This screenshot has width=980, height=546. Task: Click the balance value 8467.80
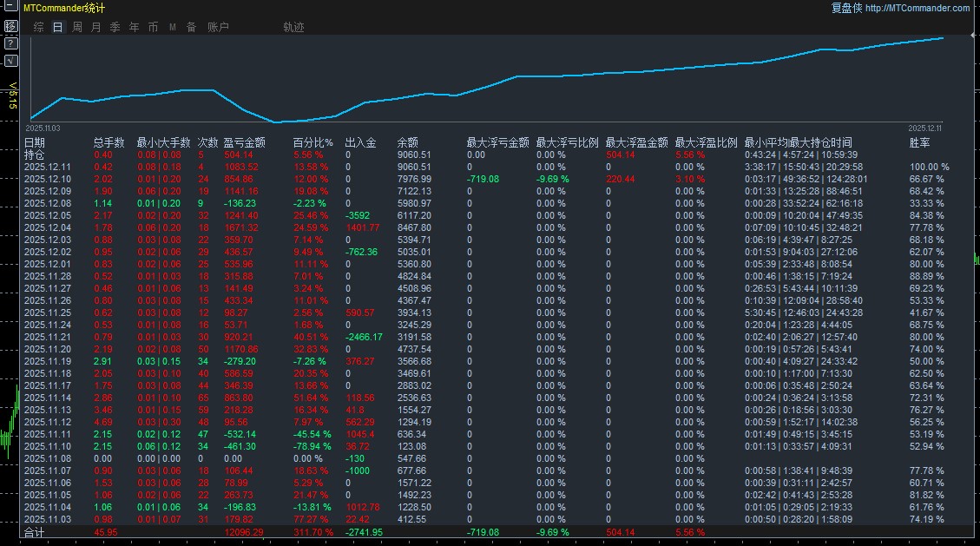click(x=414, y=227)
